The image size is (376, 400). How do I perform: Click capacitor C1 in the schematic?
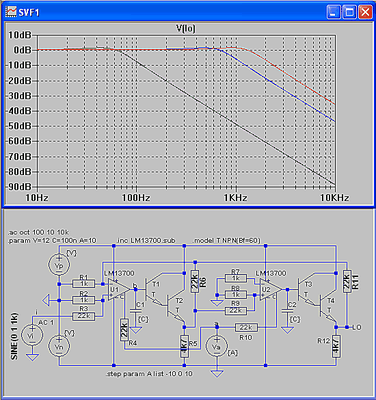(135, 311)
